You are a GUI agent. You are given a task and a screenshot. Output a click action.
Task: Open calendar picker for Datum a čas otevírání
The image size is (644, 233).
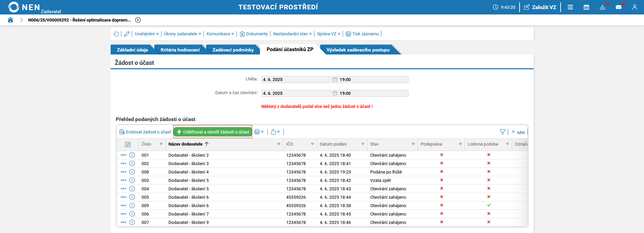(335, 93)
